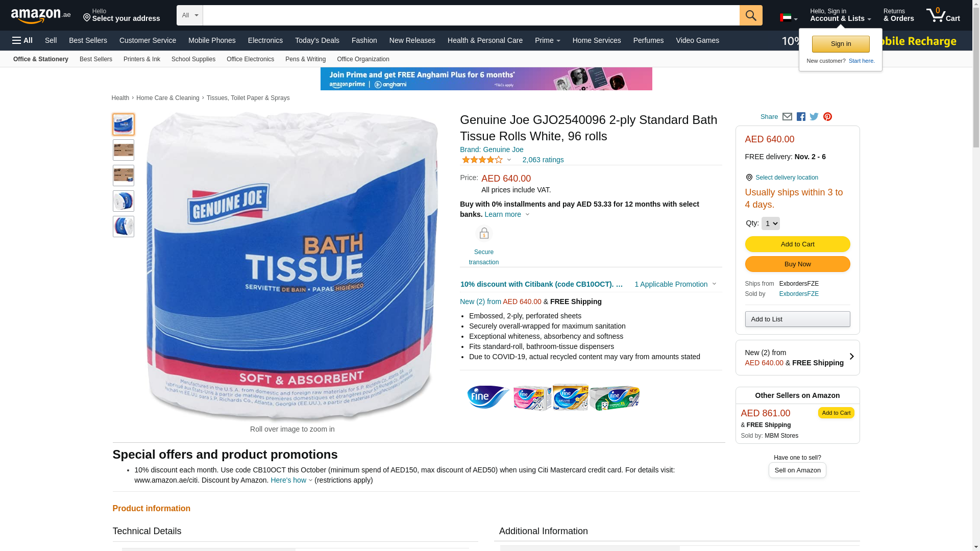Expand star ratings breakdown arrow

(x=509, y=160)
